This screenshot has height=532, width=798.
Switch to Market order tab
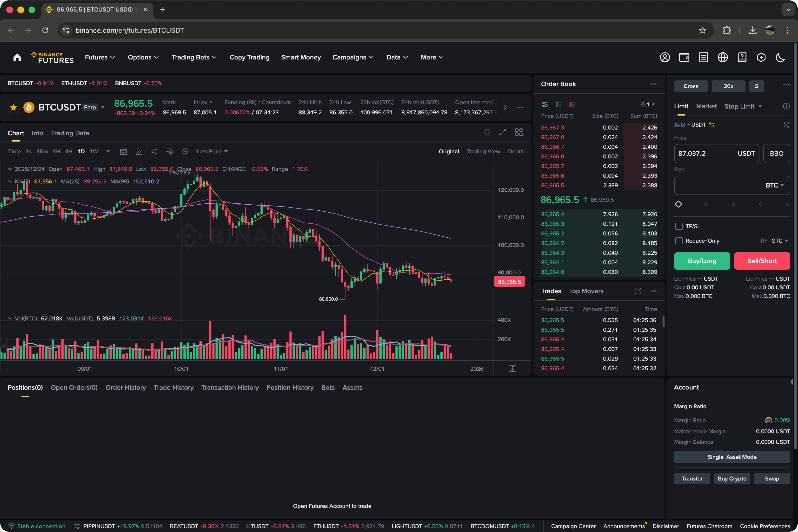tap(706, 107)
